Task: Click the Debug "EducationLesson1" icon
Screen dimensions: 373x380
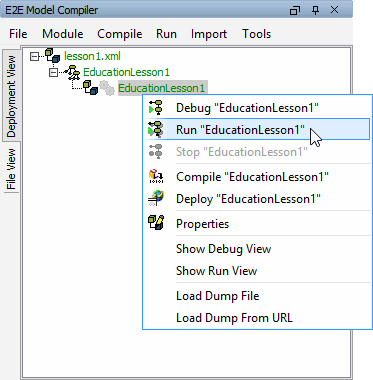Action: pos(156,107)
